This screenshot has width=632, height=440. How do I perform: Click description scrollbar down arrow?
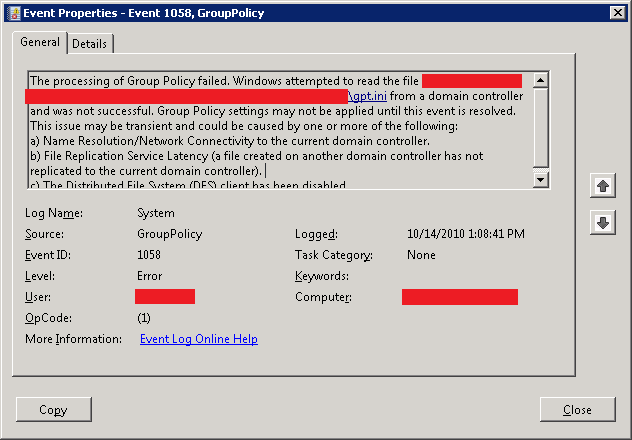click(540, 179)
